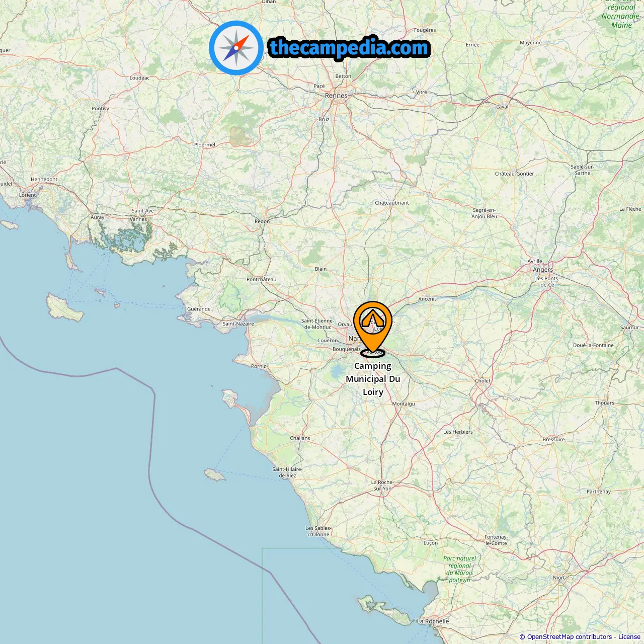Open thecampedia.com logo text
This screenshot has height=644, width=644.
[349, 48]
